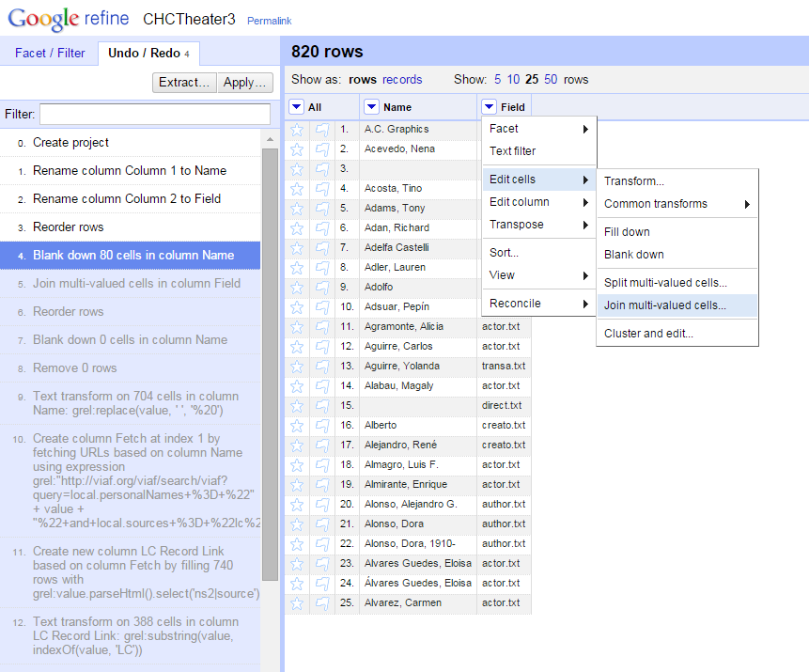The height and width of the screenshot is (672, 809).
Task: Open Transform... from Edit cells submenu
Action: pos(677,181)
